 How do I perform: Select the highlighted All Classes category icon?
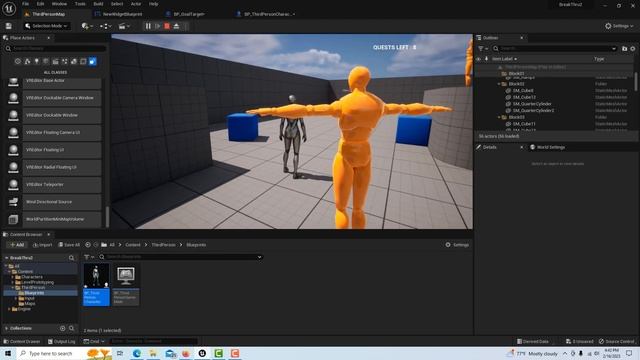coord(93,61)
